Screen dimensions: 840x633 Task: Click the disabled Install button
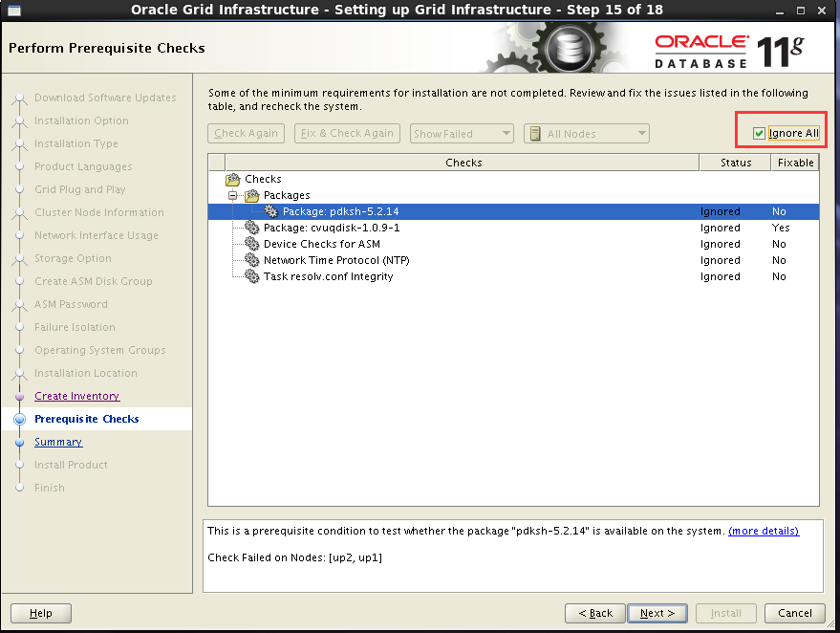tap(726, 613)
